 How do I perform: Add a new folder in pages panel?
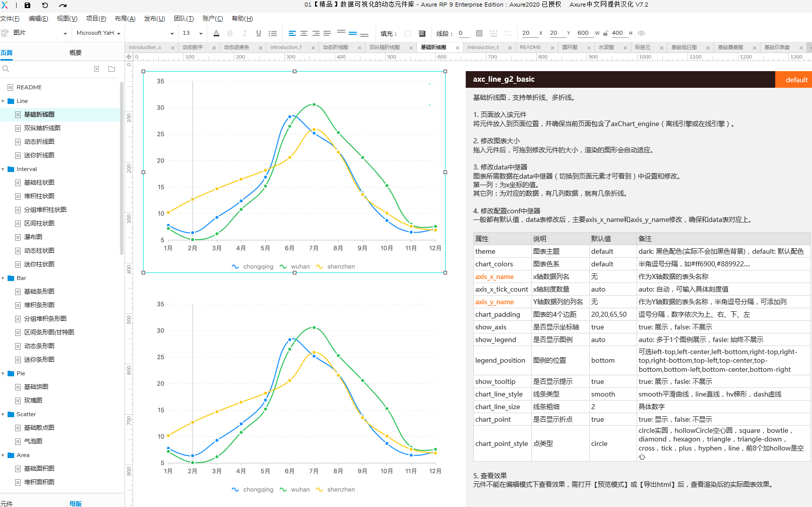[111, 69]
